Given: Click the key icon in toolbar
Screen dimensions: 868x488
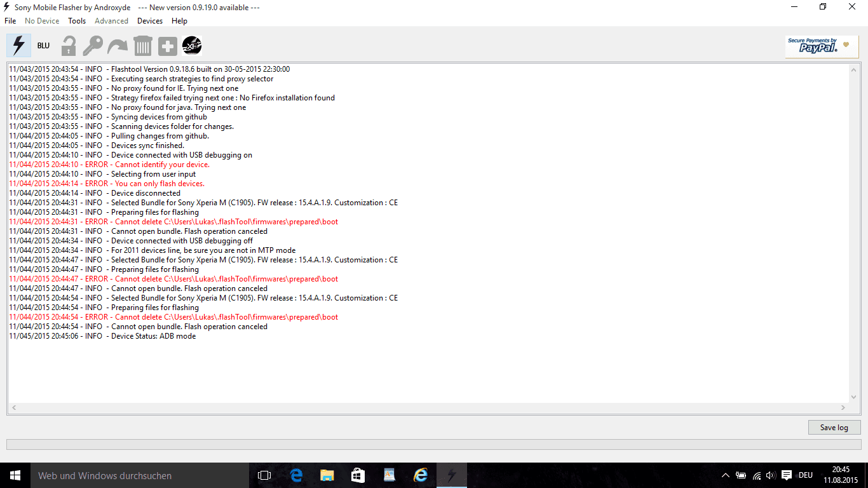Looking at the screenshot, I should coord(93,46).
